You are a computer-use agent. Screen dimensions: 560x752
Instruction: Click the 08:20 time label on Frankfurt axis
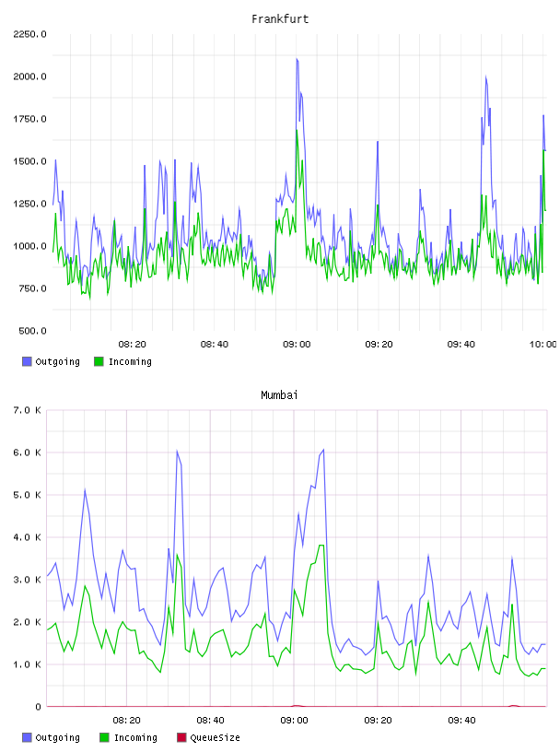pyautogui.click(x=132, y=345)
